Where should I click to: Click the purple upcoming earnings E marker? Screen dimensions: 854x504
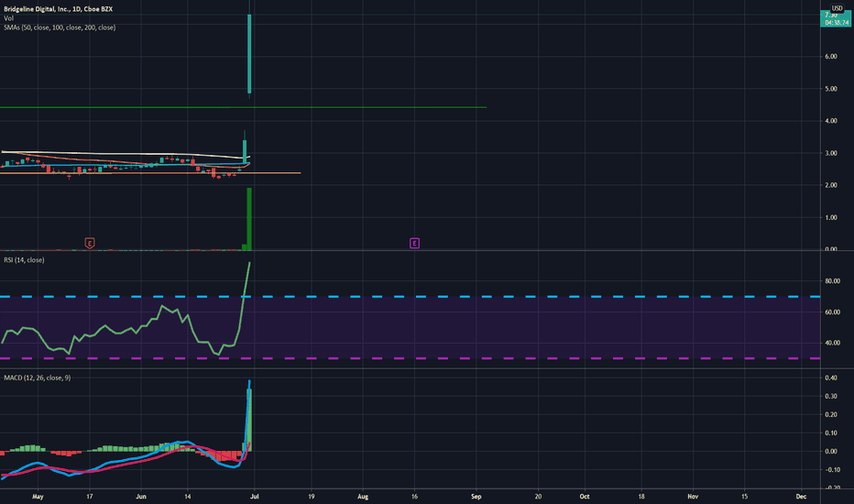point(414,243)
